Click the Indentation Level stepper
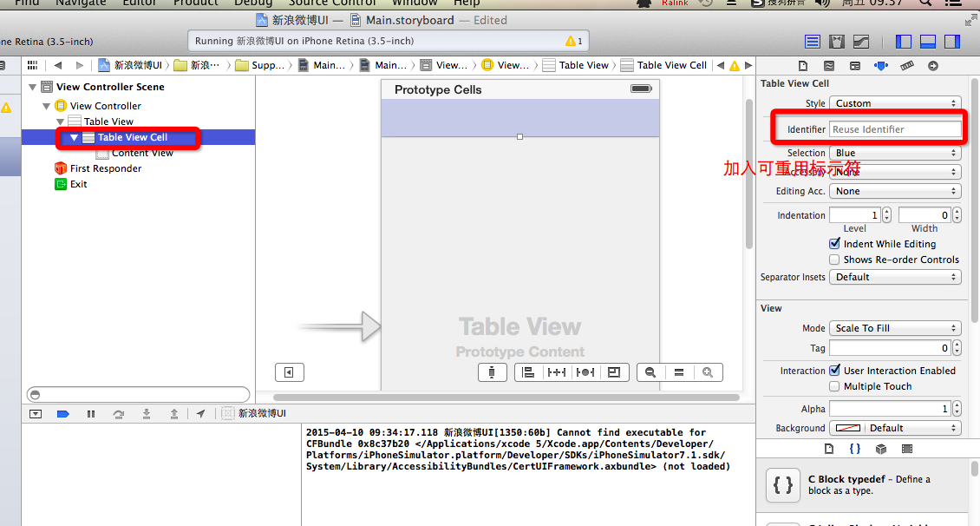This screenshot has width=980, height=526. click(886, 215)
